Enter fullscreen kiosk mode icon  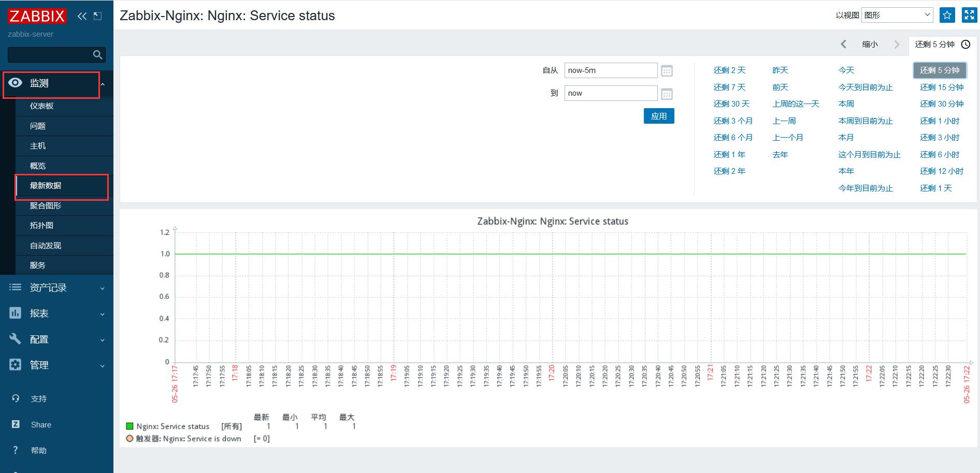969,16
